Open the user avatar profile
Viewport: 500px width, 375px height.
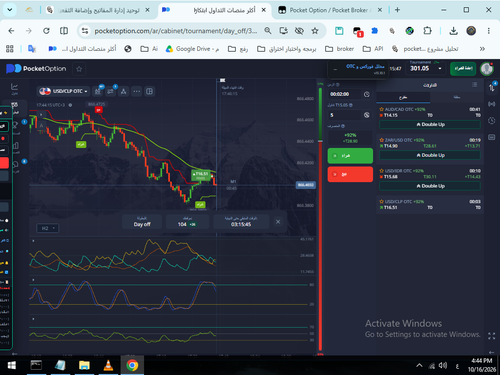(x=487, y=69)
